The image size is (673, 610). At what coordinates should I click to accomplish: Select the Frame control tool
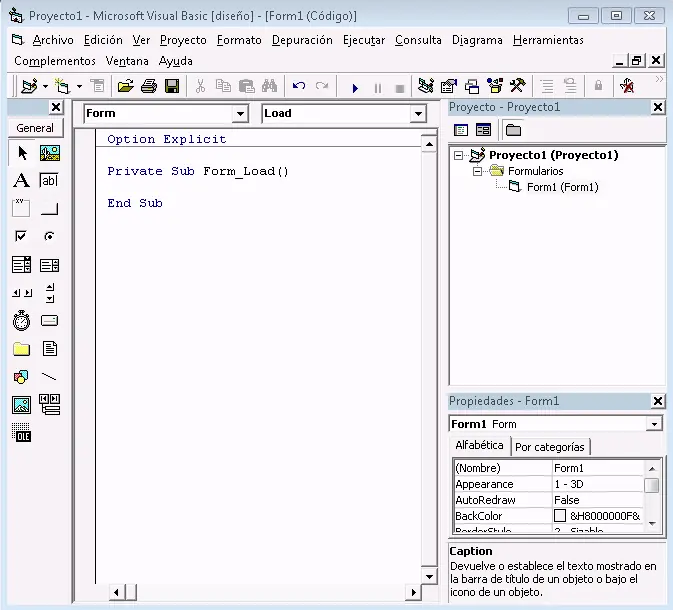(21, 208)
